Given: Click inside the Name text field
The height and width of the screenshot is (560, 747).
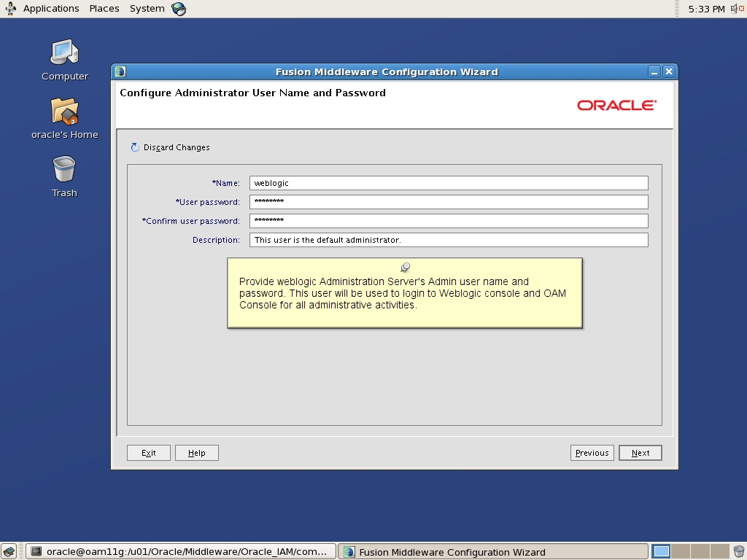Looking at the screenshot, I should 447,182.
